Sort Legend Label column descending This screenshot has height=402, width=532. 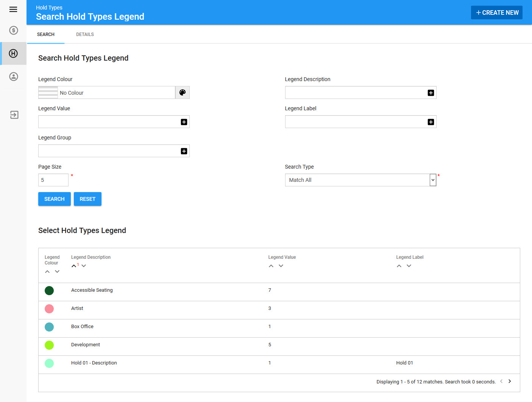point(409,266)
